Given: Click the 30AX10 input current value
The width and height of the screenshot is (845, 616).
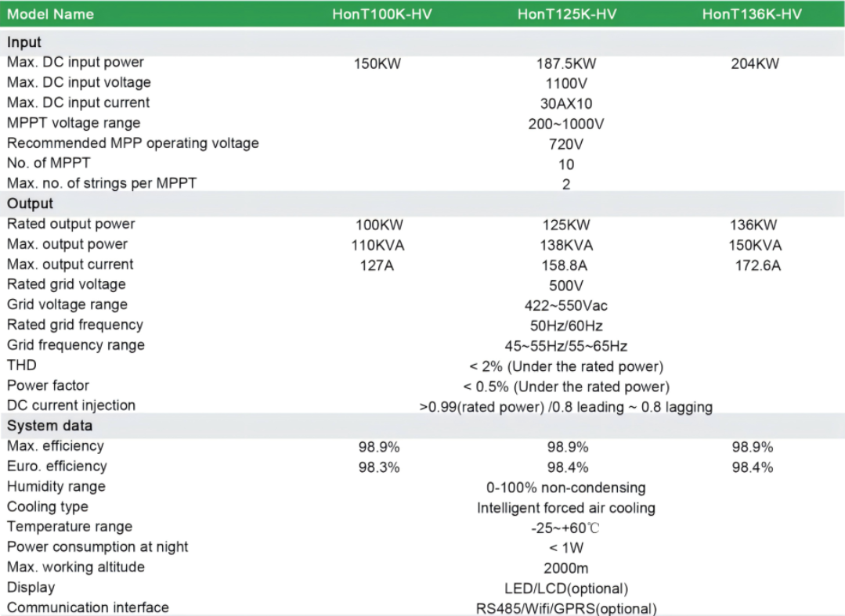Looking at the screenshot, I should 566,103.
